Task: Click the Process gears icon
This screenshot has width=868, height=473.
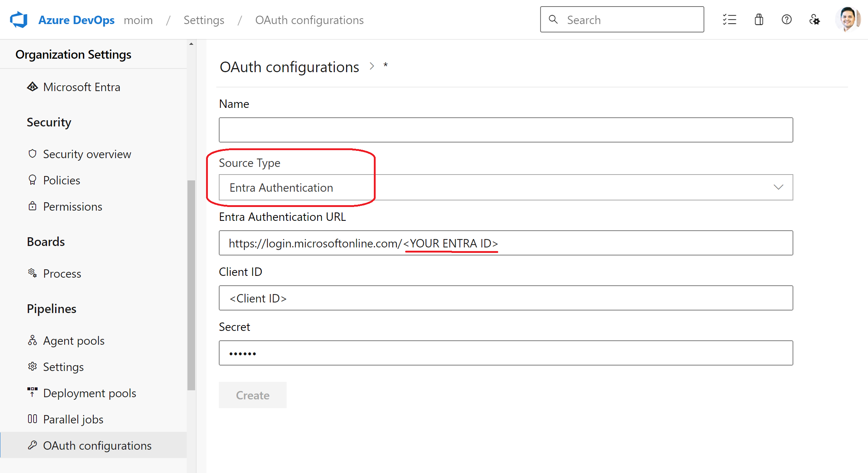Action: (x=32, y=273)
